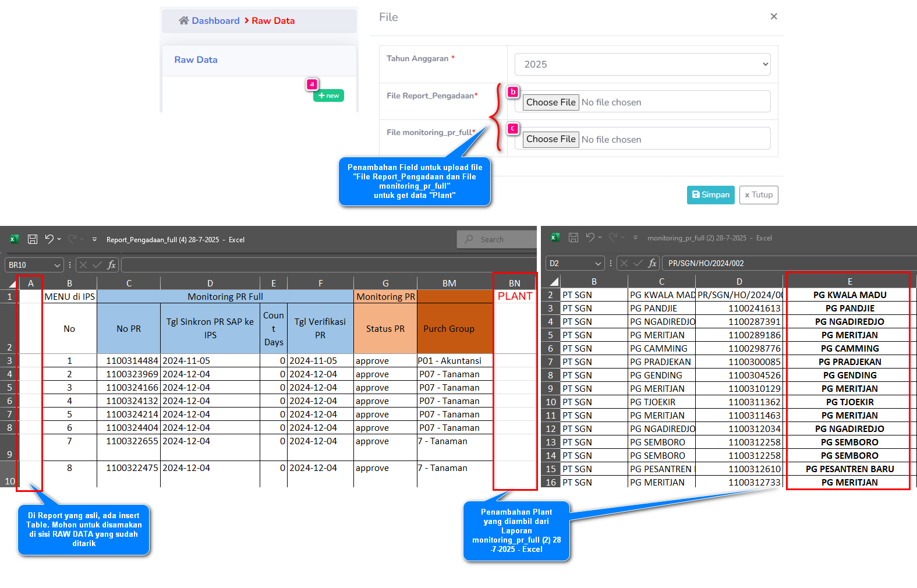Click the insert function fx icon beside BR10
The height and width of the screenshot is (588, 917).
[111, 265]
